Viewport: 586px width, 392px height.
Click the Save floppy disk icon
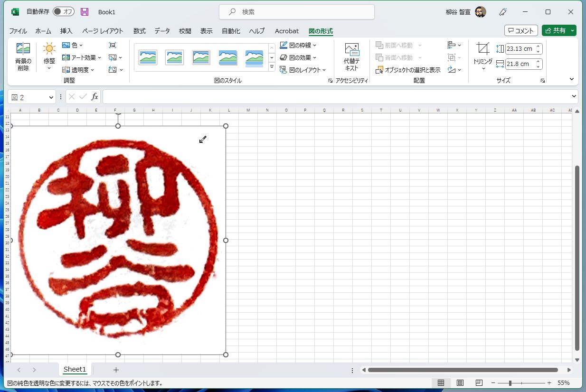coord(85,12)
